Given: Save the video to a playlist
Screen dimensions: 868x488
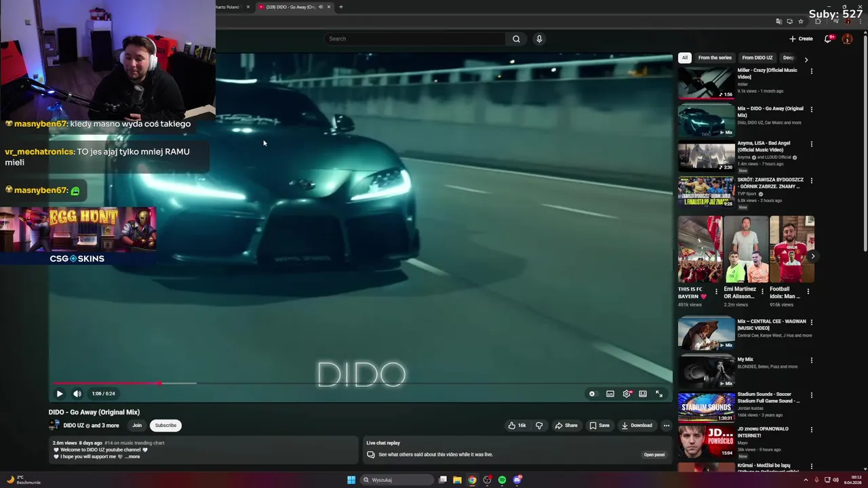Looking at the screenshot, I should click(x=599, y=426).
